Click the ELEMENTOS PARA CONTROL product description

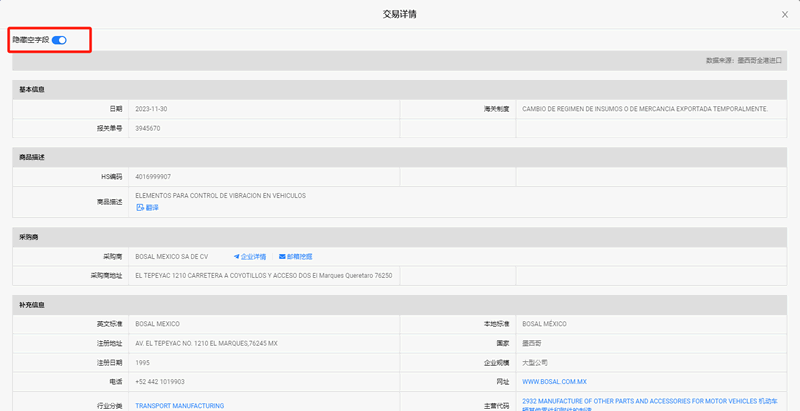click(220, 195)
